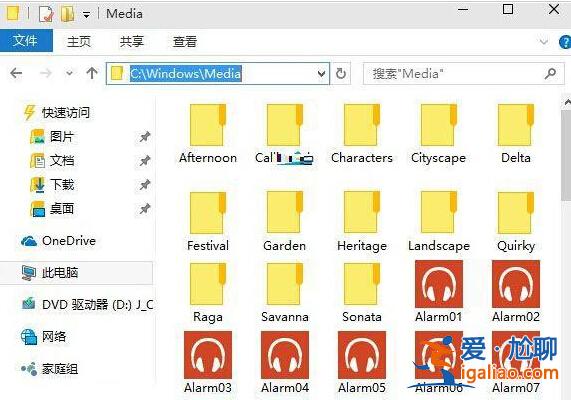Select the Alarm07 audio file
The width and height of the screenshot is (571, 400).
click(516, 362)
